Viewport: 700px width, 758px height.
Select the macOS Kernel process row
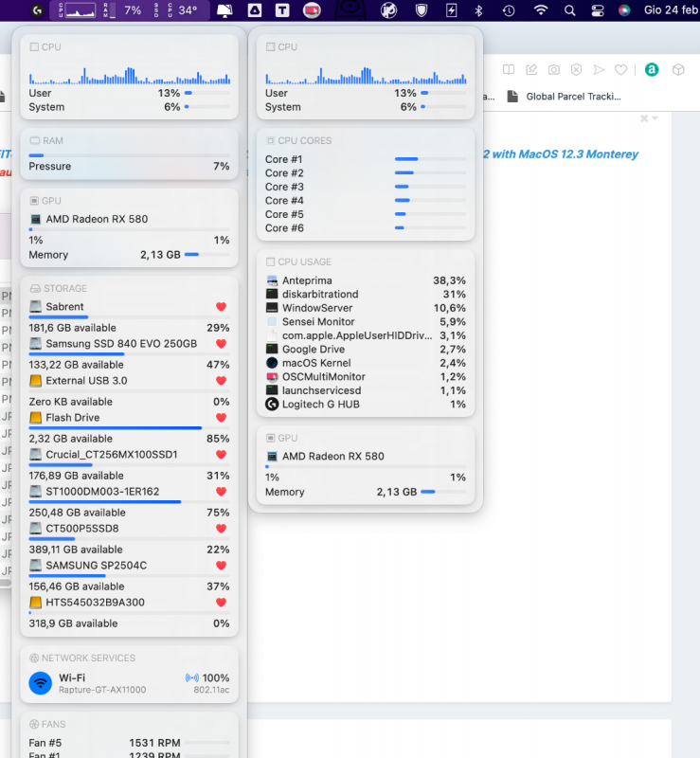pyautogui.click(x=366, y=363)
